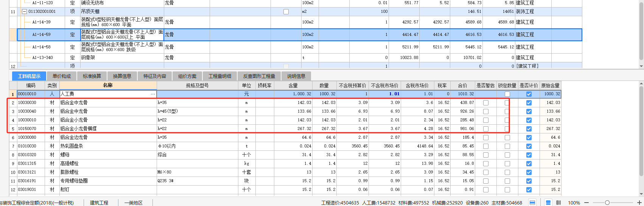644x206 pixels.
Task: Click 建筑工程 in the status bar
Action: [x=99, y=203]
